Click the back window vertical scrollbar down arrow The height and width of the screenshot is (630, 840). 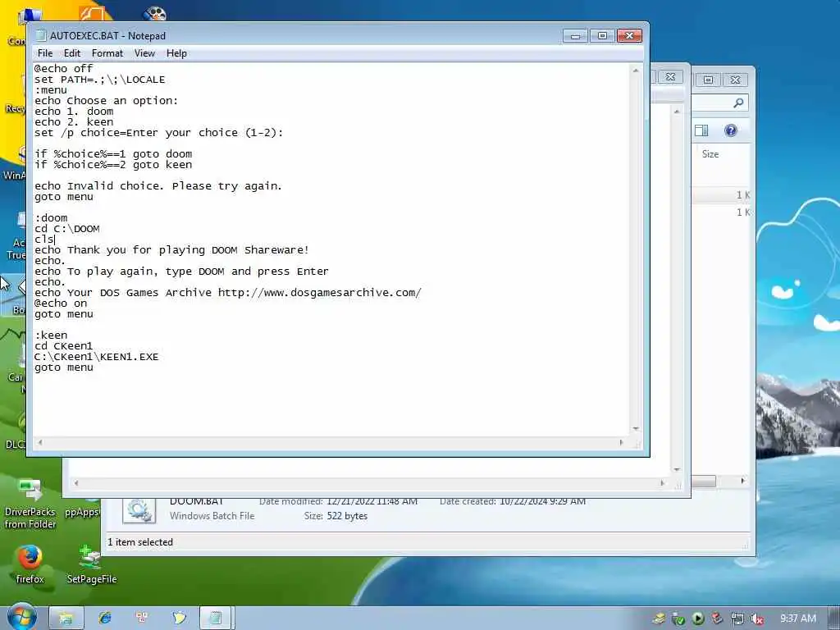pos(677,470)
